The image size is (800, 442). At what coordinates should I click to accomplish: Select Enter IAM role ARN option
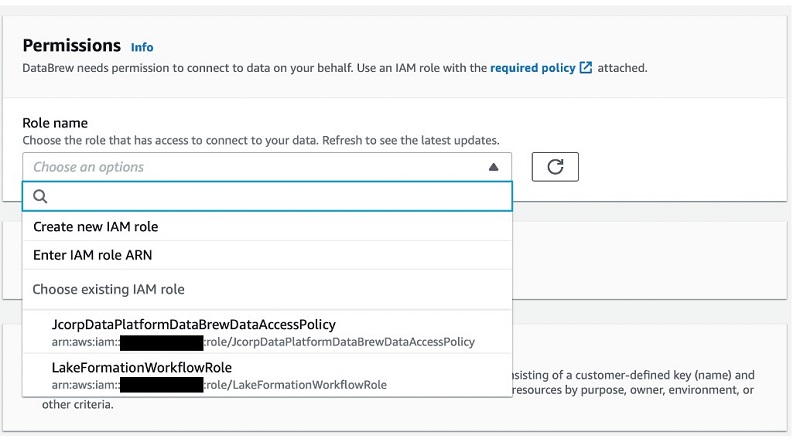[x=267, y=255]
